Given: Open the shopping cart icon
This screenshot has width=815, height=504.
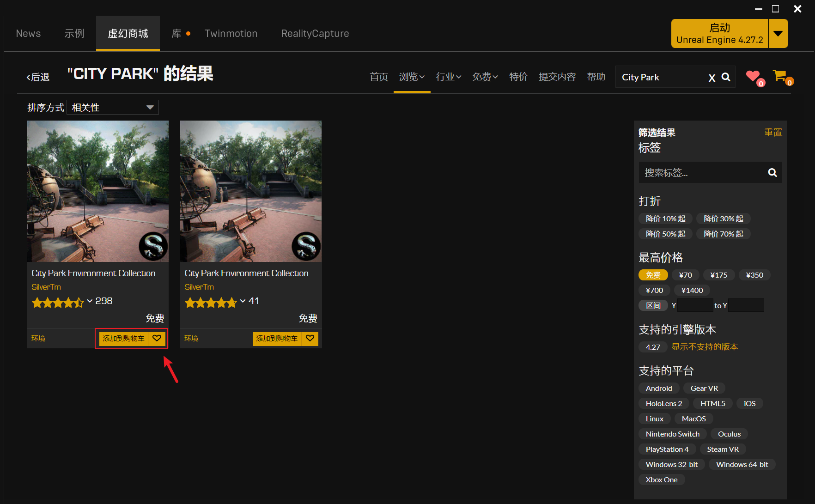Looking at the screenshot, I should click(780, 76).
